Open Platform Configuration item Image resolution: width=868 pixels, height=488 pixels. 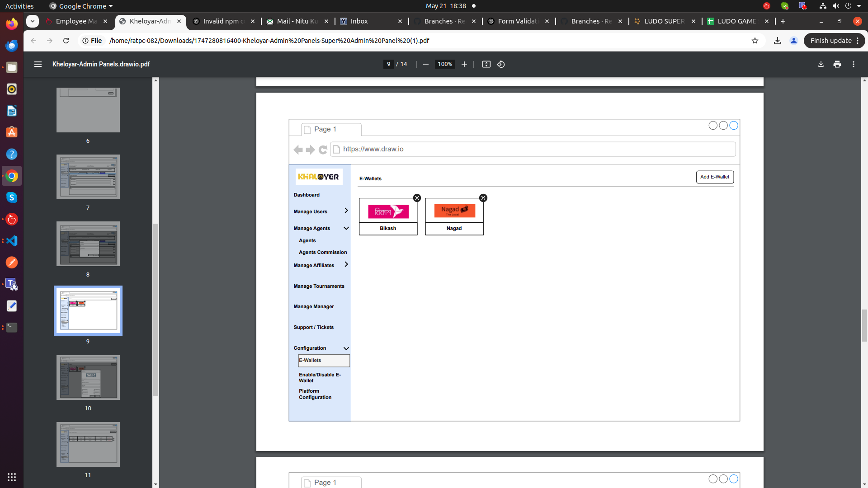(x=315, y=394)
